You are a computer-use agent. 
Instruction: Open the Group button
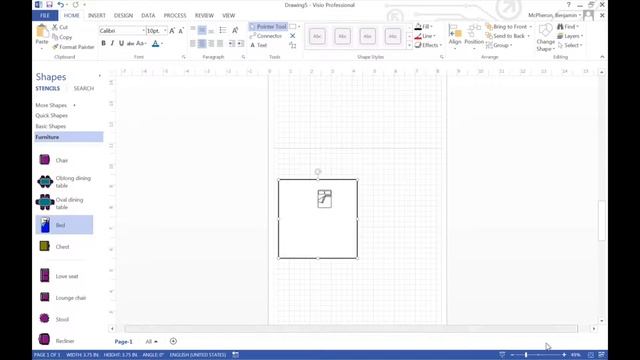tap(499, 45)
